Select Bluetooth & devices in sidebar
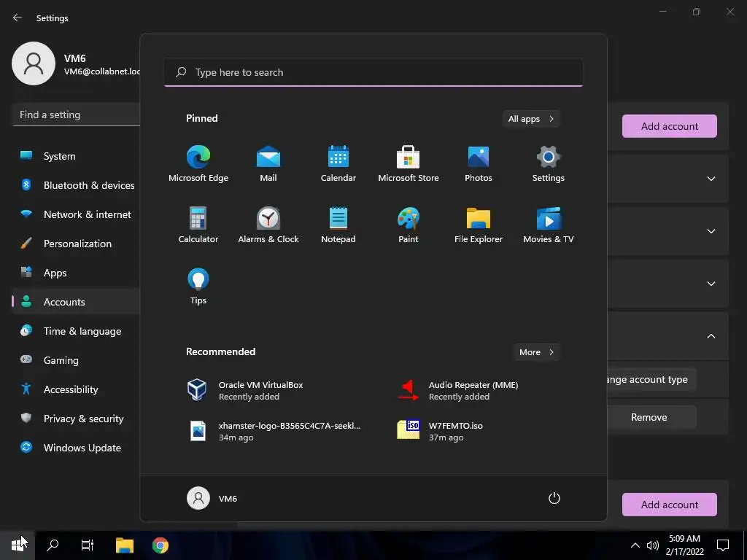 [x=76, y=185]
